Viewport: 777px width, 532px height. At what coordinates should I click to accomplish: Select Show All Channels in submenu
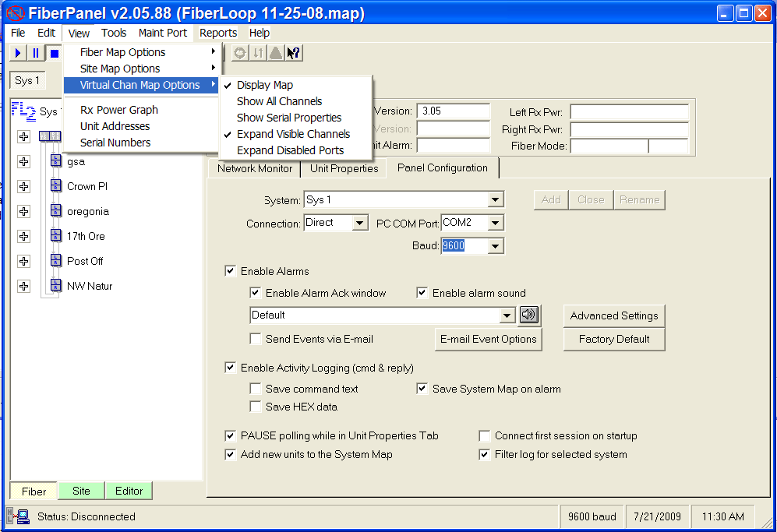click(279, 101)
